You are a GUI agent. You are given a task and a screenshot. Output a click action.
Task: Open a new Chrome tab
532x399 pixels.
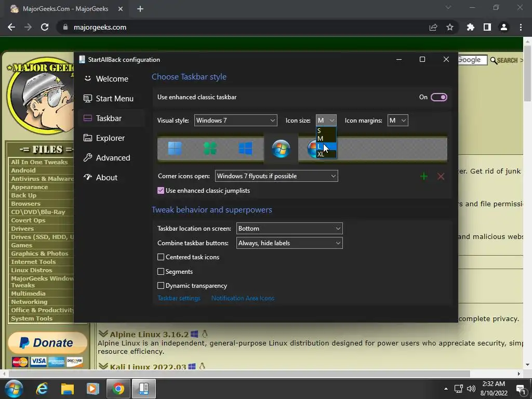click(140, 9)
